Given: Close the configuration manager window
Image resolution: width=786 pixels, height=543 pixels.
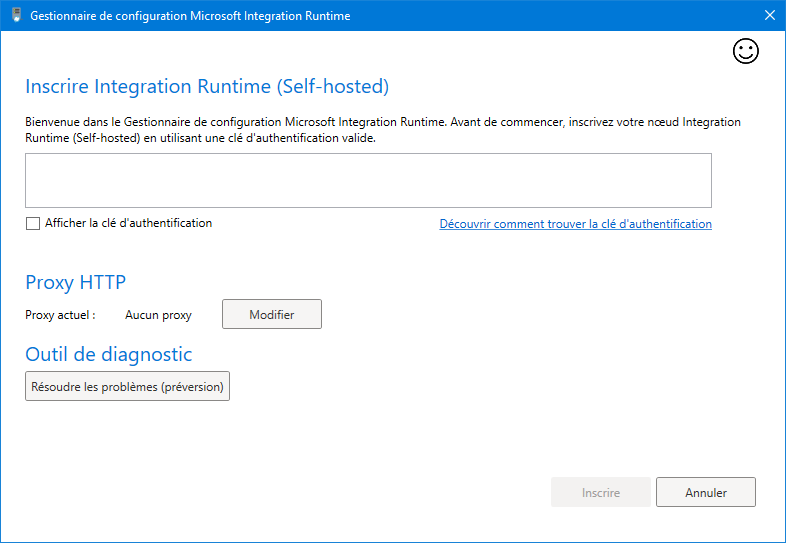Looking at the screenshot, I should (x=770, y=15).
